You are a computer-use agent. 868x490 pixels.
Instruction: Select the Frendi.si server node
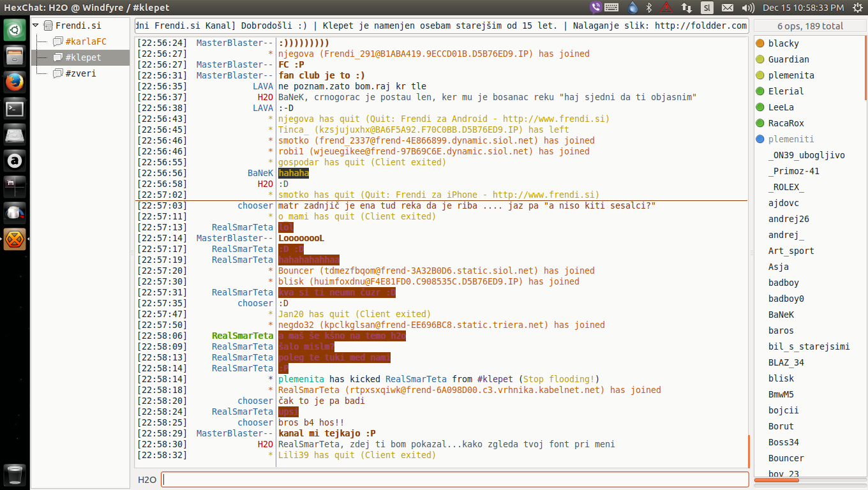tap(78, 26)
